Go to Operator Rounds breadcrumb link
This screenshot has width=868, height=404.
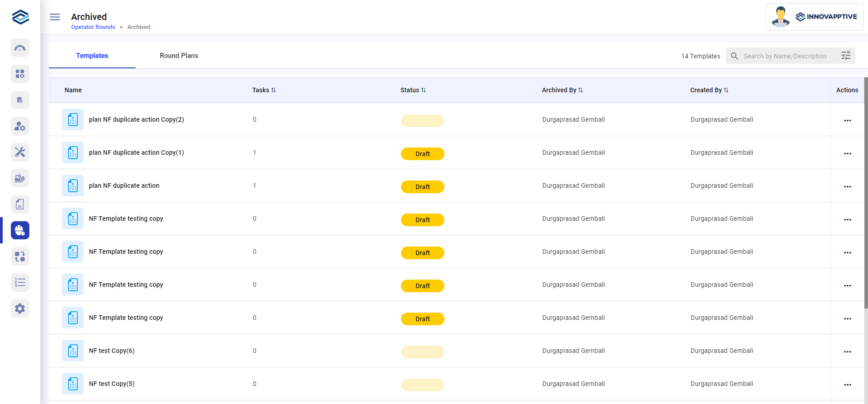coord(93,27)
